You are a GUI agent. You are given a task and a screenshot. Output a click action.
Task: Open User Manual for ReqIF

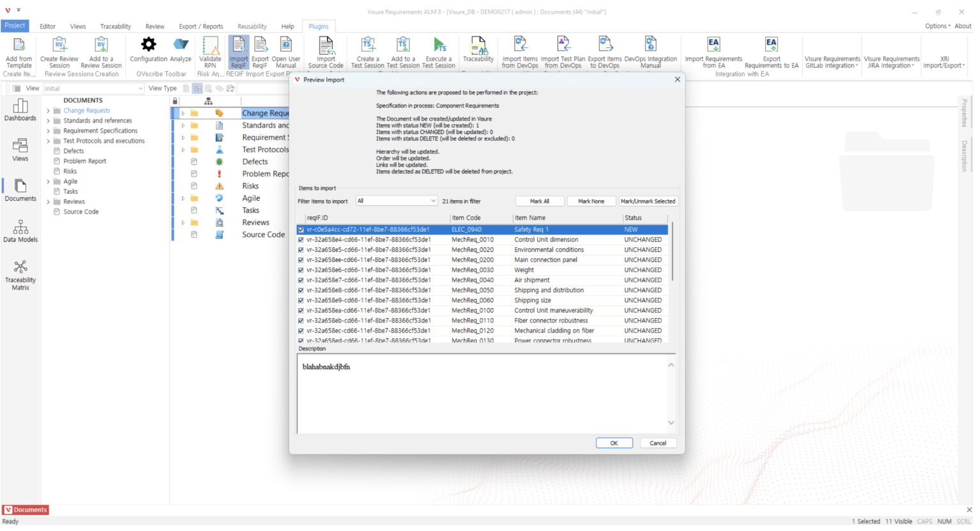pyautogui.click(x=286, y=53)
